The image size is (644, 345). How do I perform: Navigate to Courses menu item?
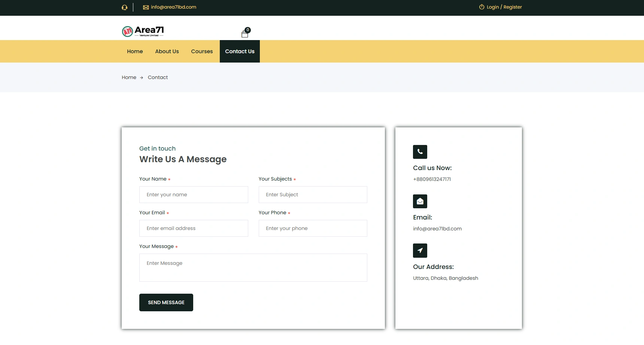click(202, 51)
